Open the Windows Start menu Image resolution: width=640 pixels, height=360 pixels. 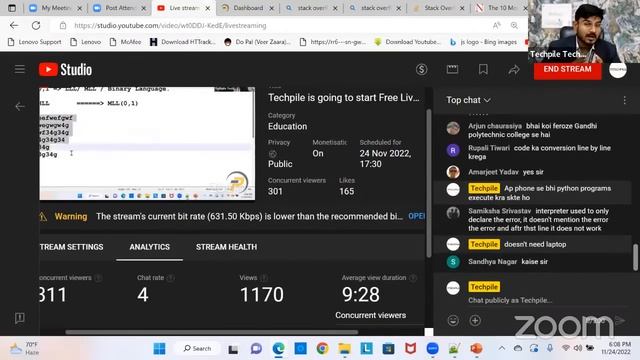coord(159,349)
